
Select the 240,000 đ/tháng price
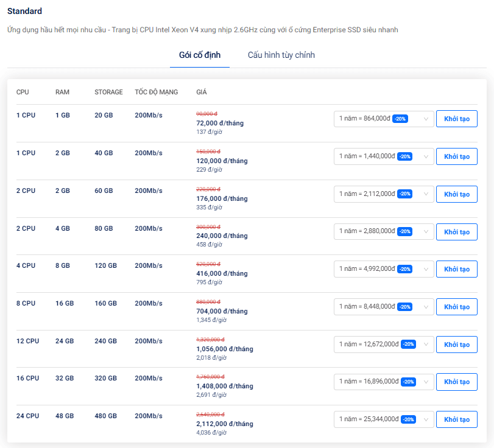pos(222,236)
